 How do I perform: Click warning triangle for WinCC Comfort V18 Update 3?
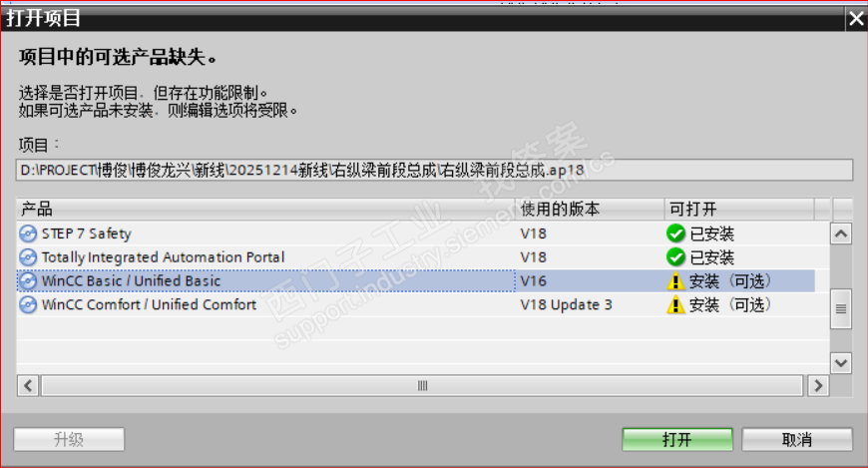point(675,305)
